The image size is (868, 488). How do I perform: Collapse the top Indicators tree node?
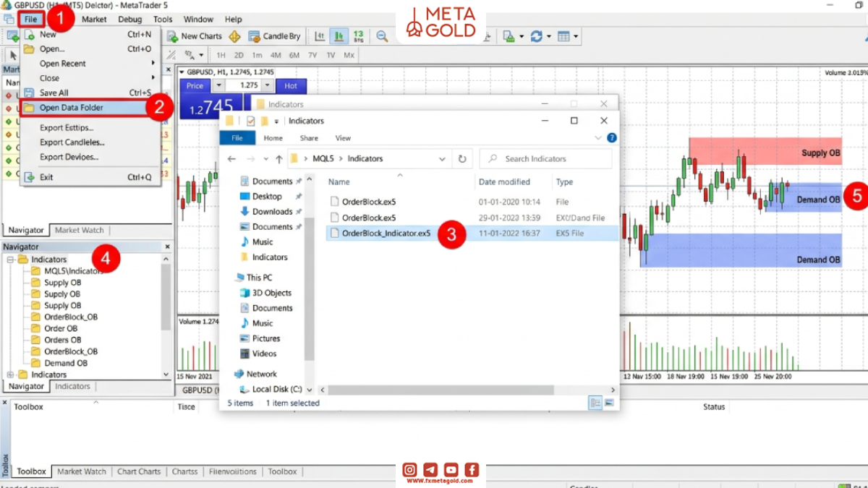(11, 260)
